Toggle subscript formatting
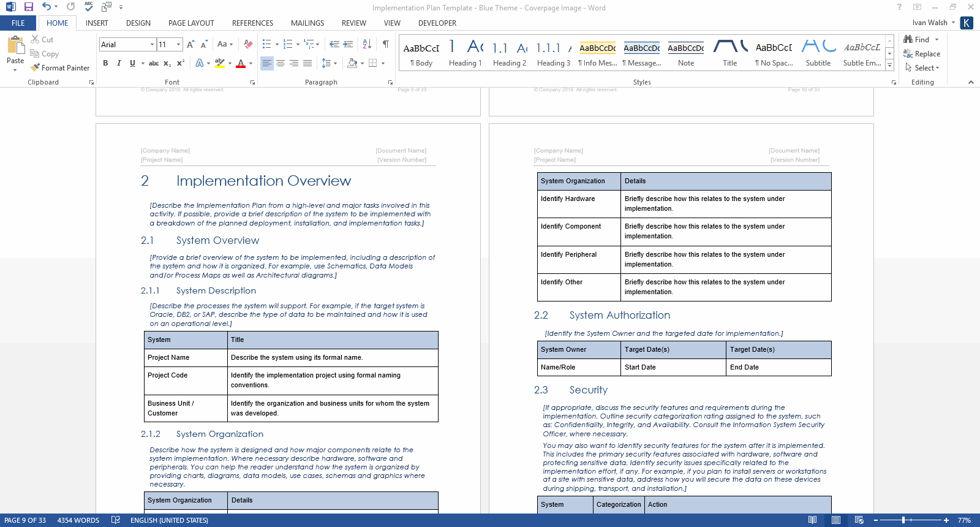 coord(167,63)
